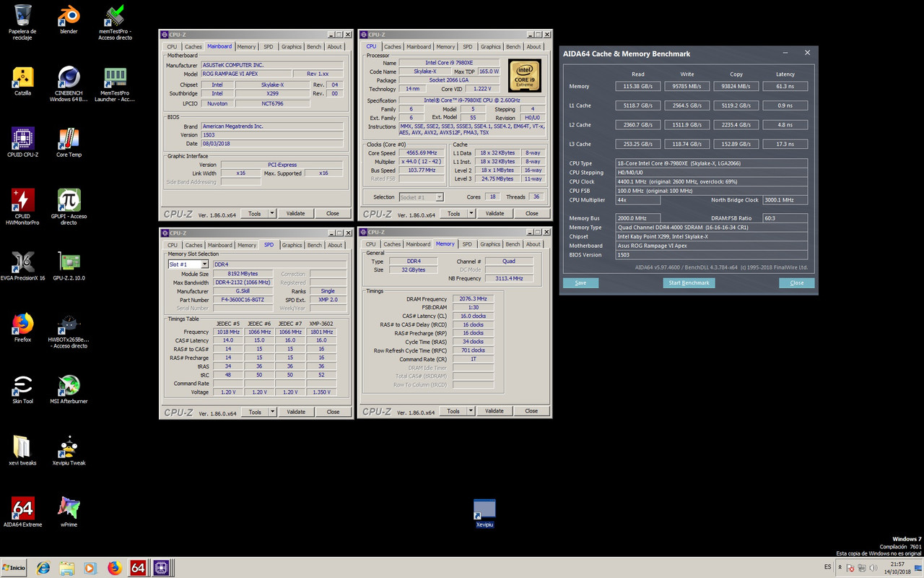Click the Inicio start button
Viewport: 924px width, 578px height.
coord(14,568)
